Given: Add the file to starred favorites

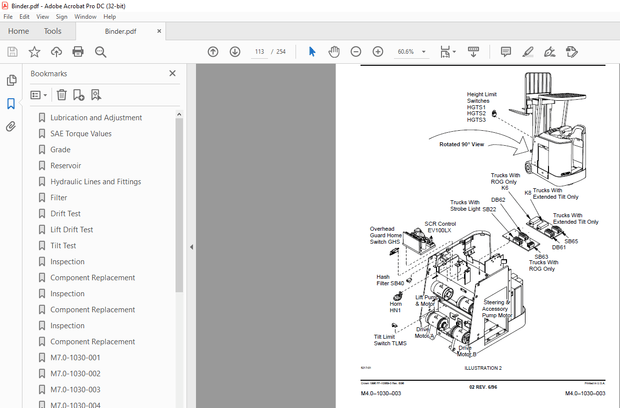Looking at the screenshot, I should click(34, 52).
